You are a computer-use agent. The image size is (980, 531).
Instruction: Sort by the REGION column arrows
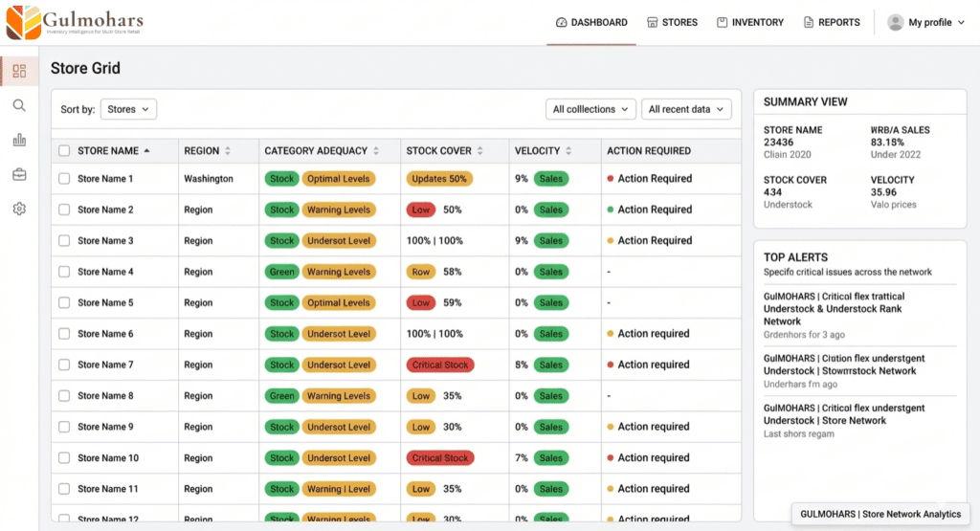228,150
